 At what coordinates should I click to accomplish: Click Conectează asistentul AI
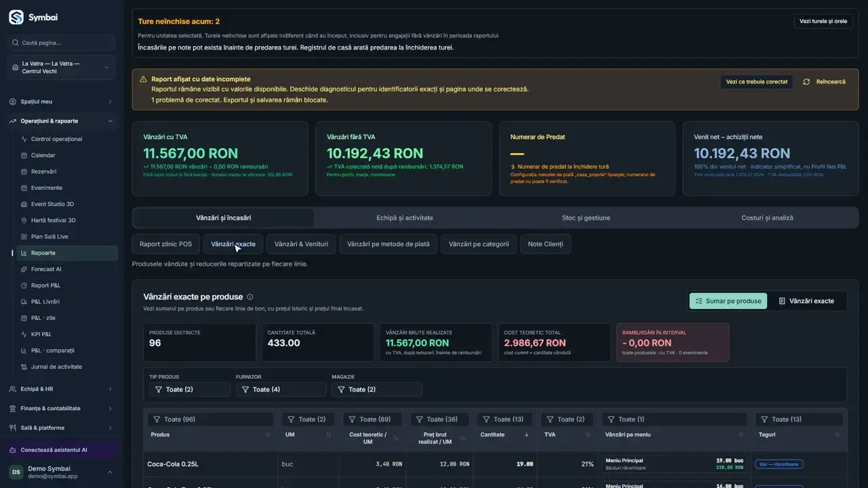(61, 450)
